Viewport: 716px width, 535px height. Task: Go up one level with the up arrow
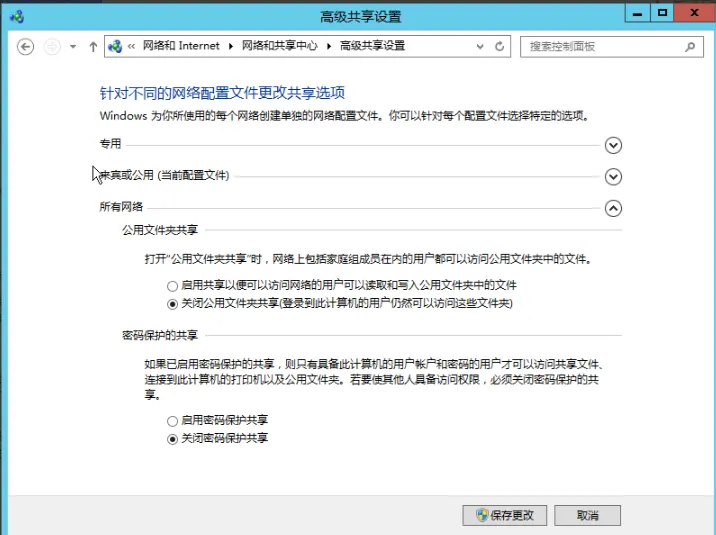93,47
